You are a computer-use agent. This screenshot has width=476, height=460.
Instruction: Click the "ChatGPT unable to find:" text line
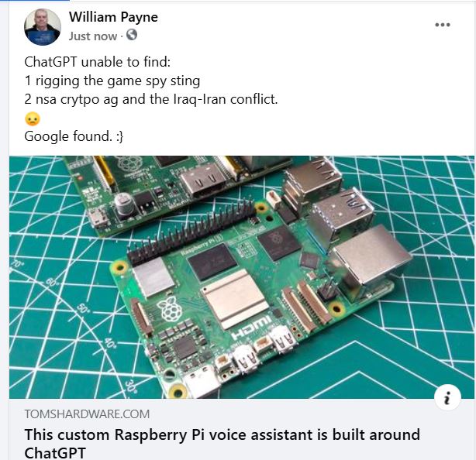(x=98, y=62)
